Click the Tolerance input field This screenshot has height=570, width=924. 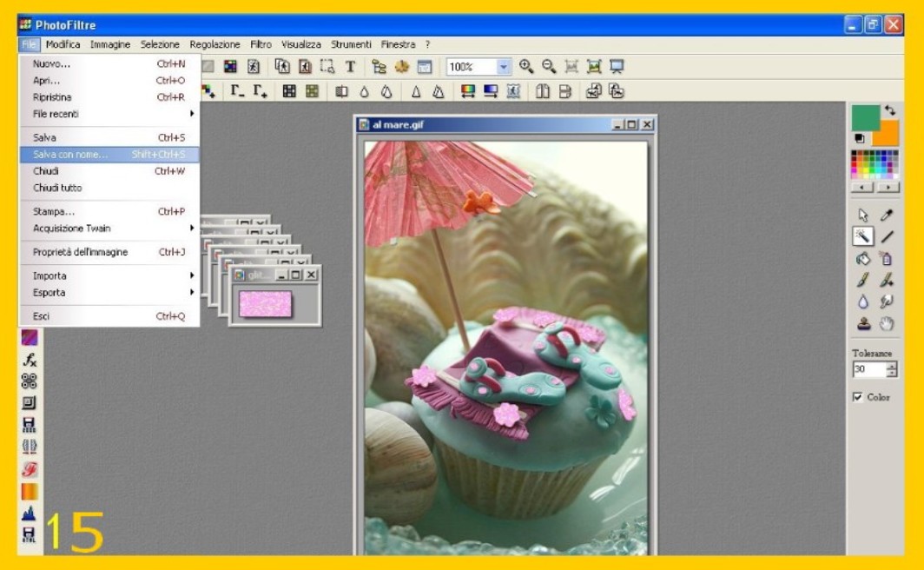click(868, 369)
